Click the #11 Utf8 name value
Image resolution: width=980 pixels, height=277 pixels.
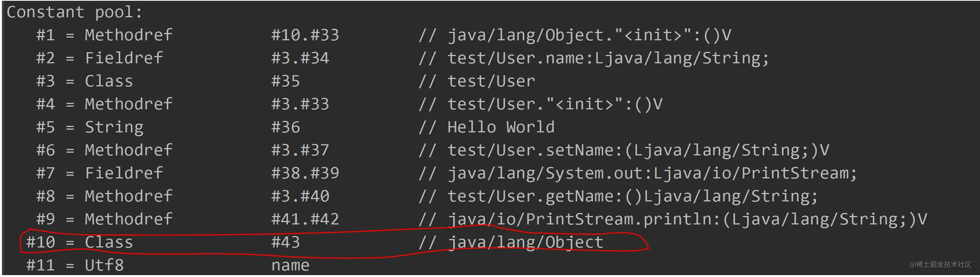290,265
